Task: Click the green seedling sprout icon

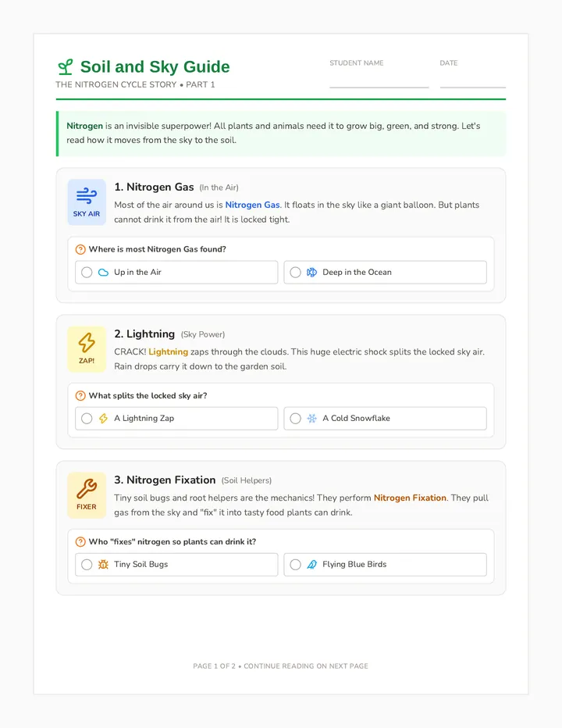Action: [65, 67]
